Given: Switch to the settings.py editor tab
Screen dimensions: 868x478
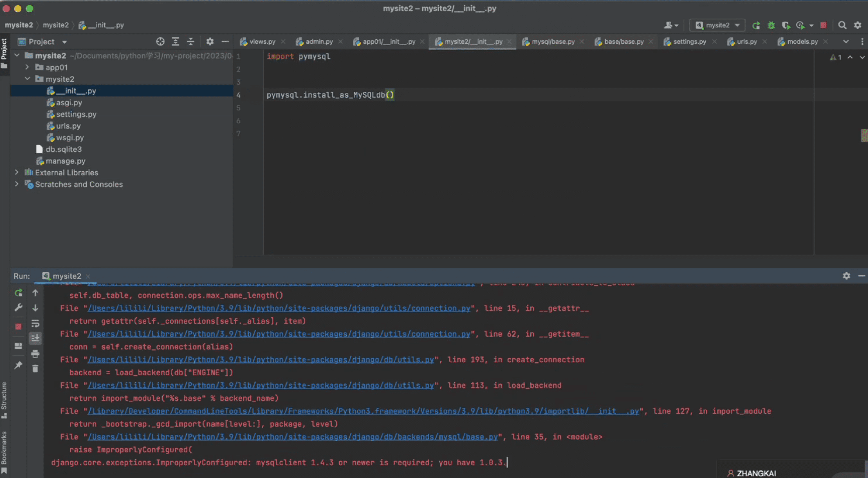Looking at the screenshot, I should click(x=689, y=41).
